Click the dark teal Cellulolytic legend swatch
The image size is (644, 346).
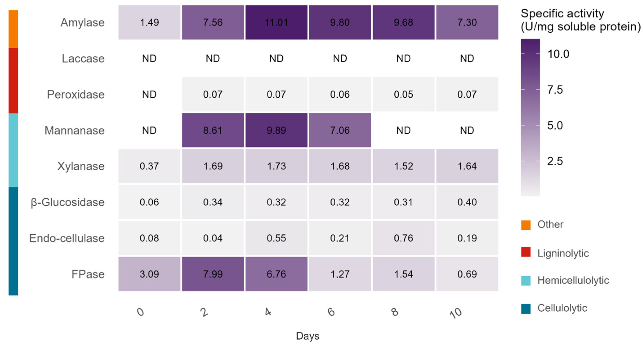pos(526,308)
